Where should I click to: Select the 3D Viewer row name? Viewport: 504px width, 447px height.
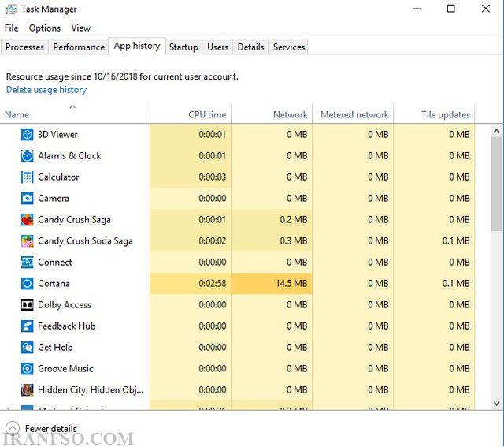(x=57, y=135)
